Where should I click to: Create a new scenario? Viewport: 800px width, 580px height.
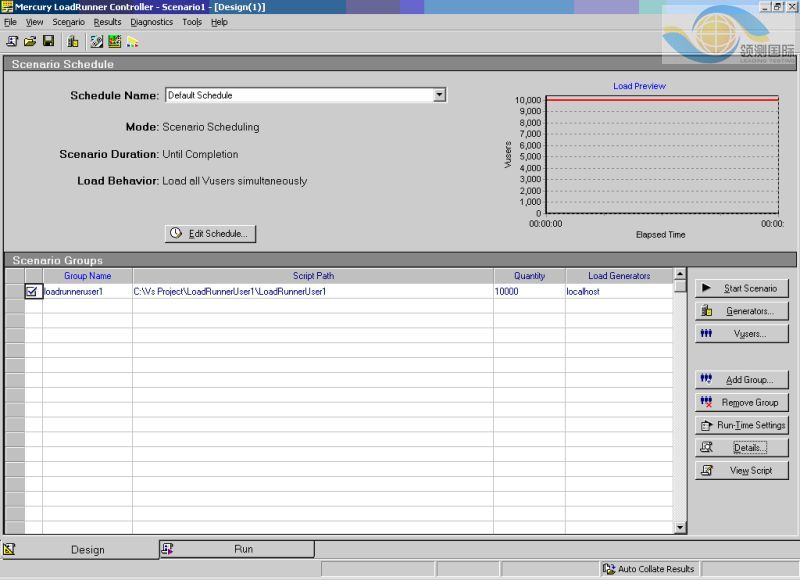click(x=13, y=41)
